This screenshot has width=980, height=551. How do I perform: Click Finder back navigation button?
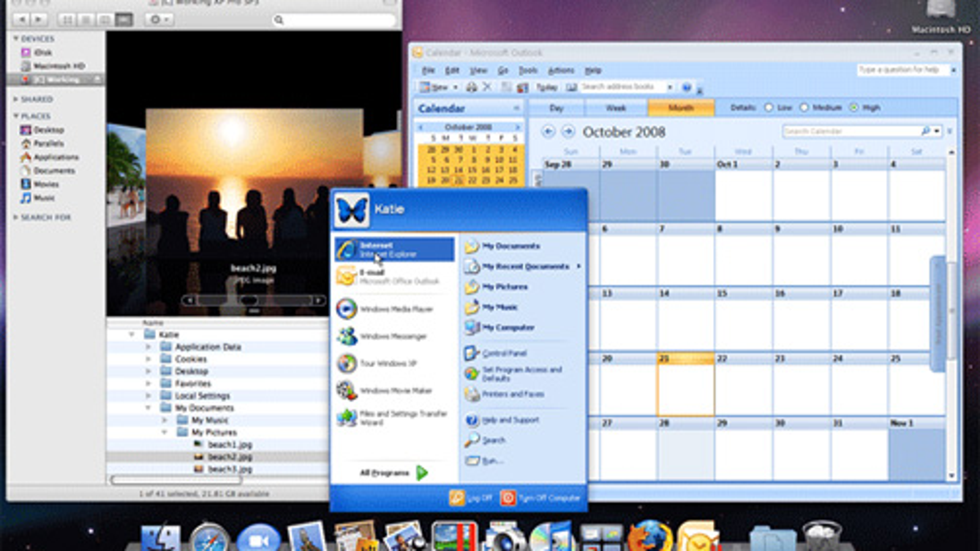(x=21, y=20)
